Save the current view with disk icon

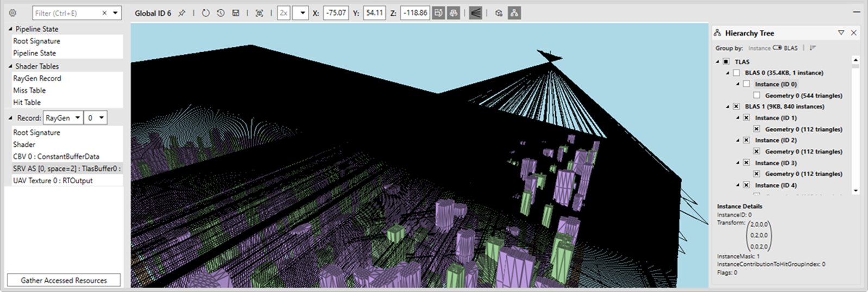coord(236,13)
